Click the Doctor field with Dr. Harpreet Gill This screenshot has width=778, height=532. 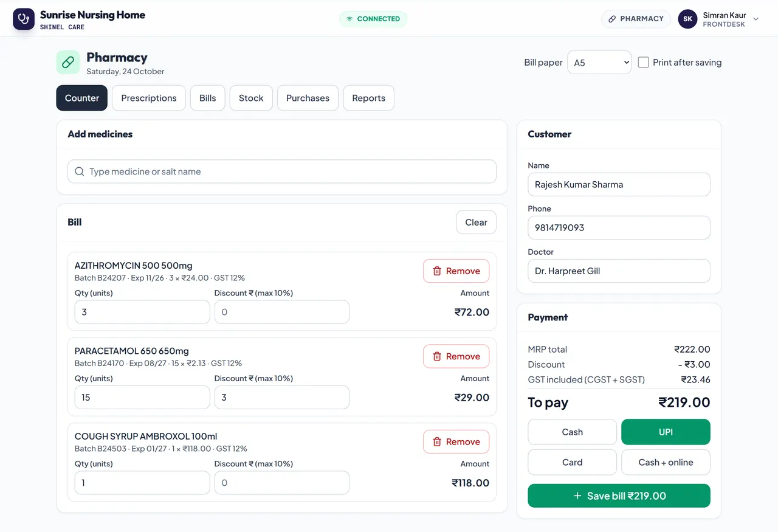(619, 271)
